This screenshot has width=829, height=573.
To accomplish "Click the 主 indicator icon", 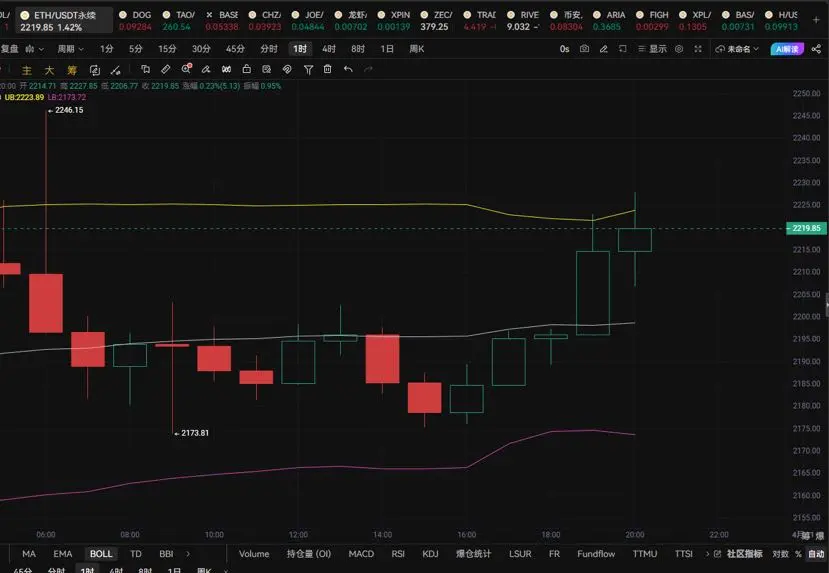I will pyautogui.click(x=26, y=70).
